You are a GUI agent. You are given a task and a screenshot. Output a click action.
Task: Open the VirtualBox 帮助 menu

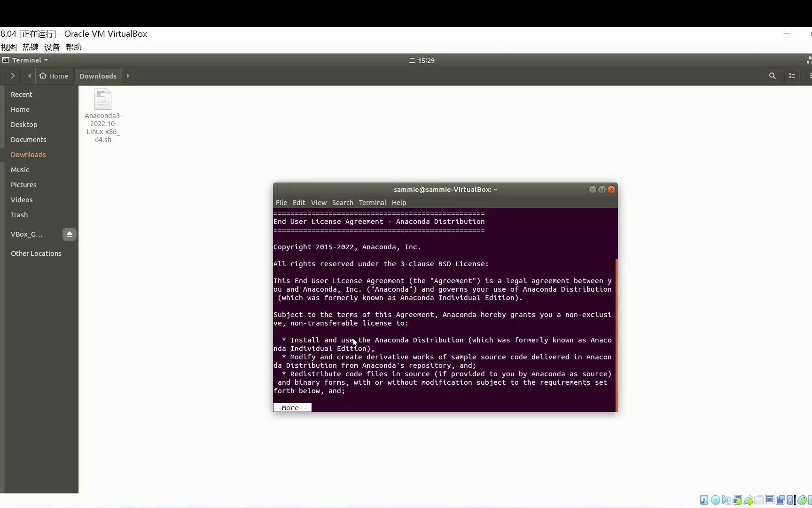tap(74, 47)
